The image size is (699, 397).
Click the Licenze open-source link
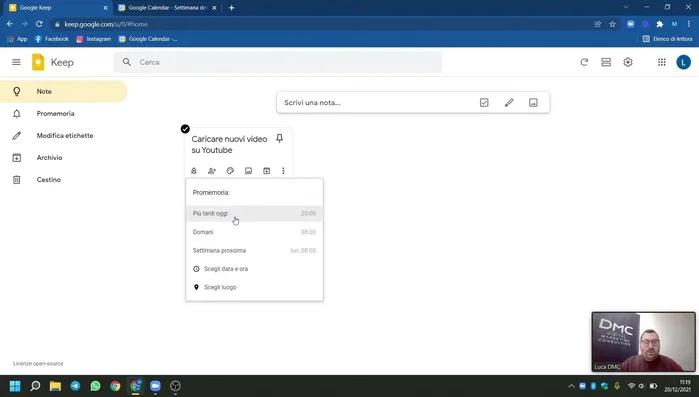point(38,364)
